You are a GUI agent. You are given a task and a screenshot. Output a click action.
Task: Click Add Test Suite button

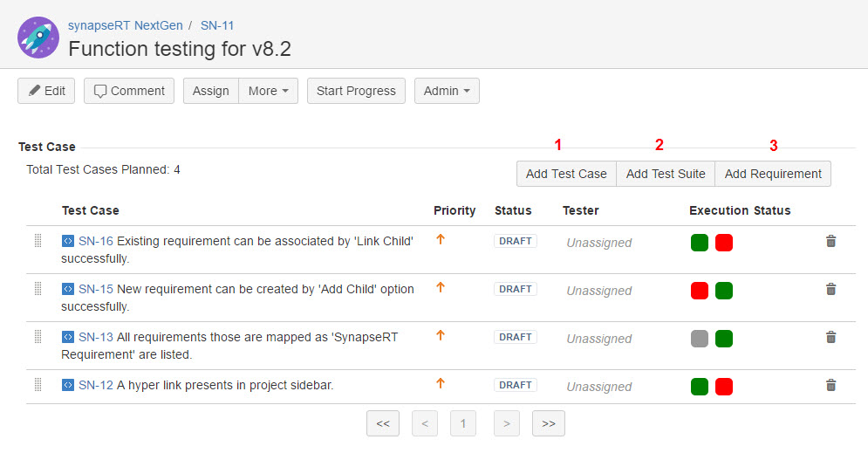click(666, 174)
